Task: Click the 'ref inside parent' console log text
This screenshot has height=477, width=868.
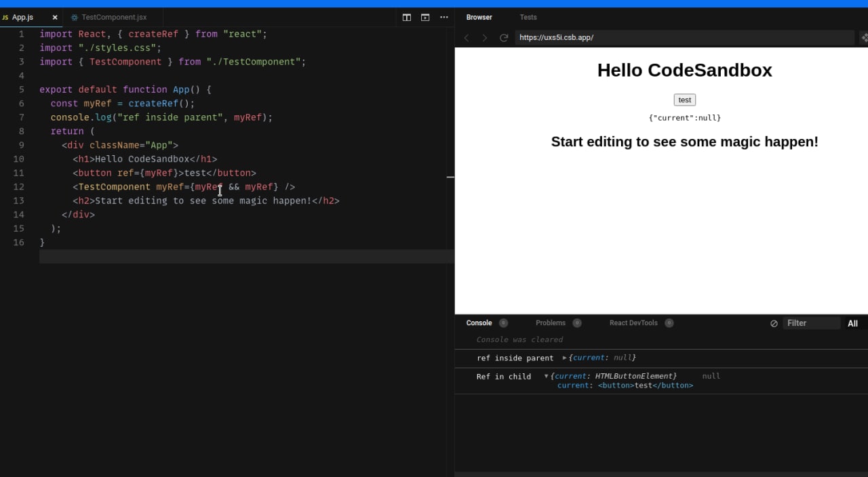Action: (515, 358)
